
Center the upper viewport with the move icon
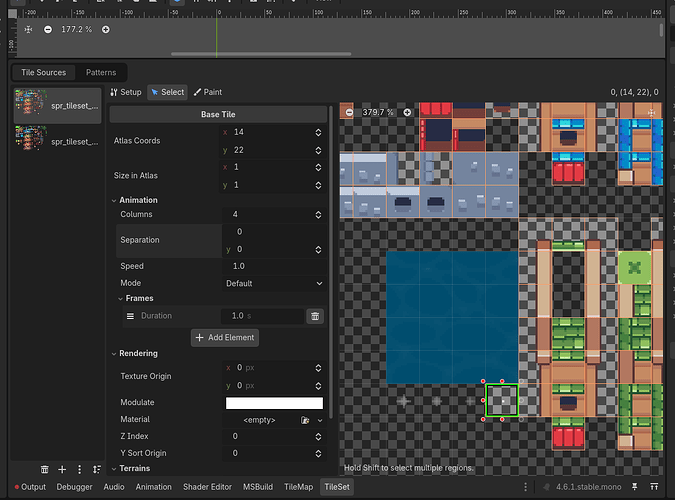point(28,29)
